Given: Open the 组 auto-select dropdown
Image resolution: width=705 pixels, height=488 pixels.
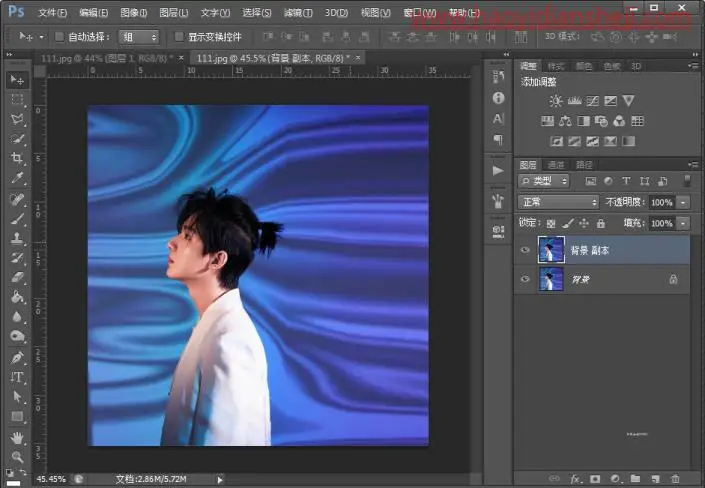Looking at the screenshot, I should coord(138,37).
